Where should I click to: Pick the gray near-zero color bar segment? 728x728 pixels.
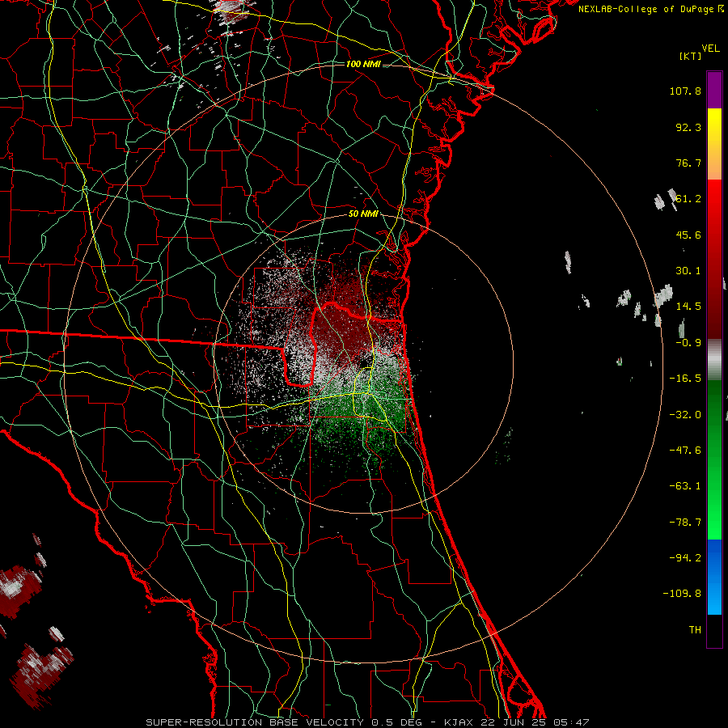pos(714,360)
